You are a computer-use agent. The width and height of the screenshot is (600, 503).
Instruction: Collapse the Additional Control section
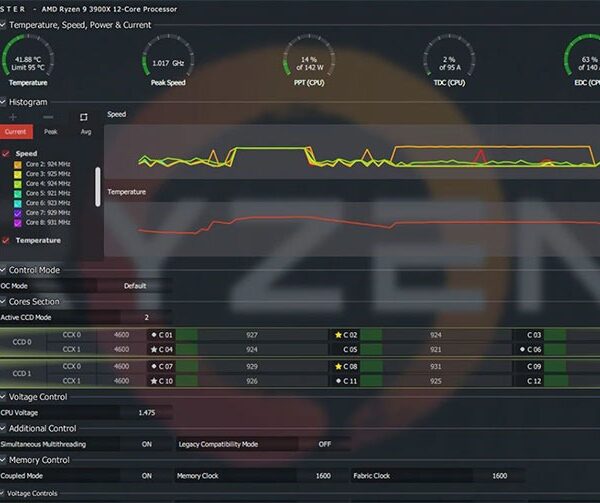[3, 428]
